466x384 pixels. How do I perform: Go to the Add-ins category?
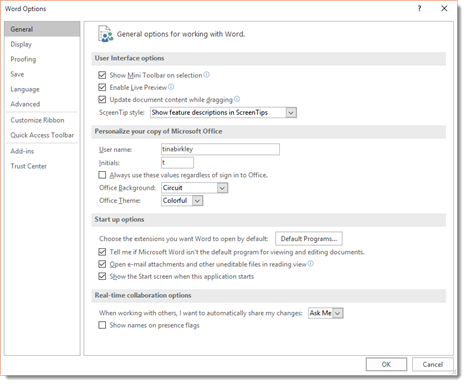42,151
